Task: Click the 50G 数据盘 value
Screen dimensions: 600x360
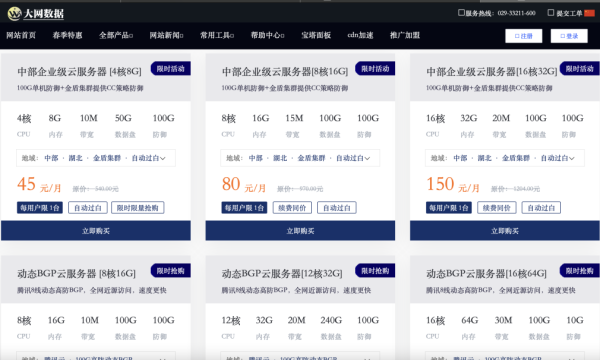Action: click(123, 118)
